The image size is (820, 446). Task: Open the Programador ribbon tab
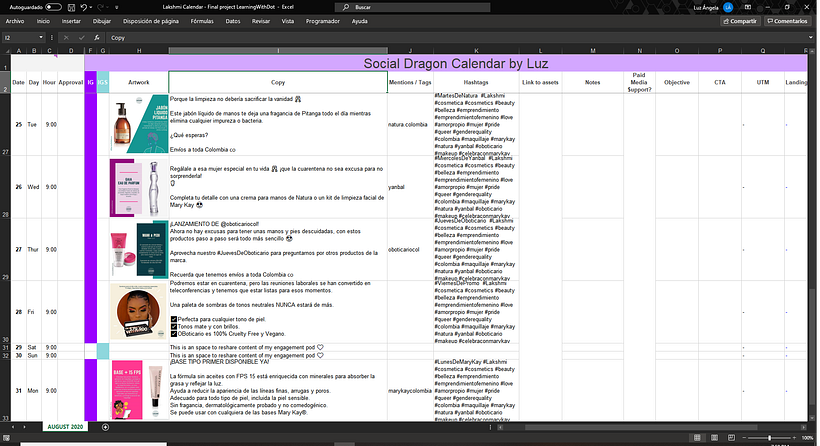click(323, 21)
